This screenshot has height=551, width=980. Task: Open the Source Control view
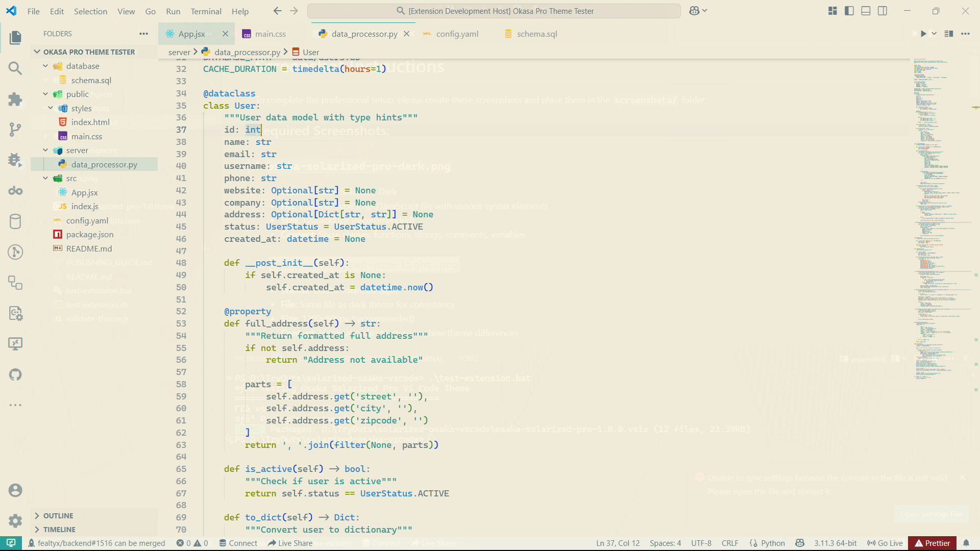(15, 130)
